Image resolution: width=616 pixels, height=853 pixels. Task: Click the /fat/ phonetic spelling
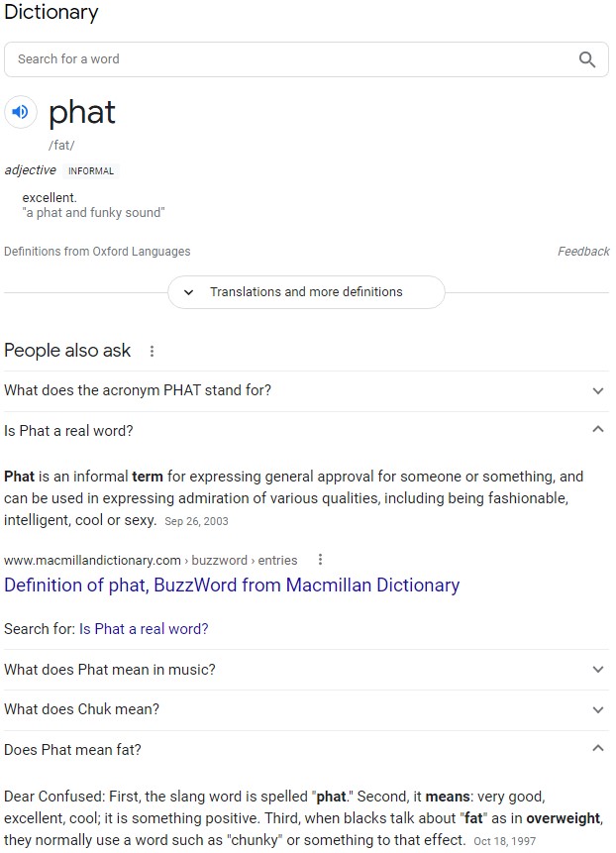tap(61, 145)
